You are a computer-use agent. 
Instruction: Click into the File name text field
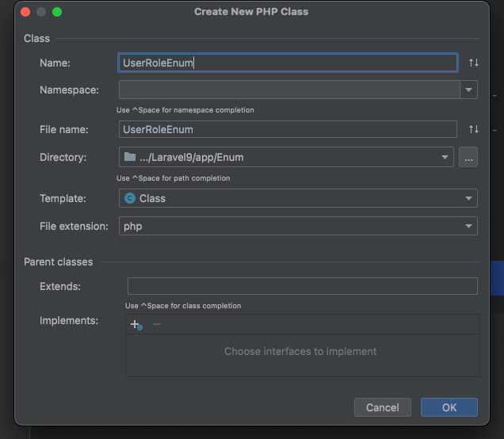click(x=288, y=129)
